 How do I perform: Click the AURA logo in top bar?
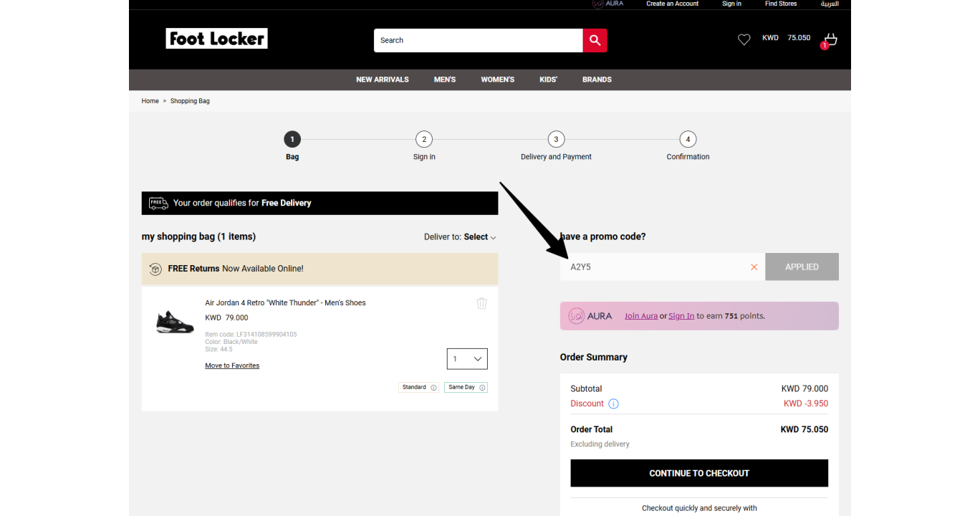607,4
